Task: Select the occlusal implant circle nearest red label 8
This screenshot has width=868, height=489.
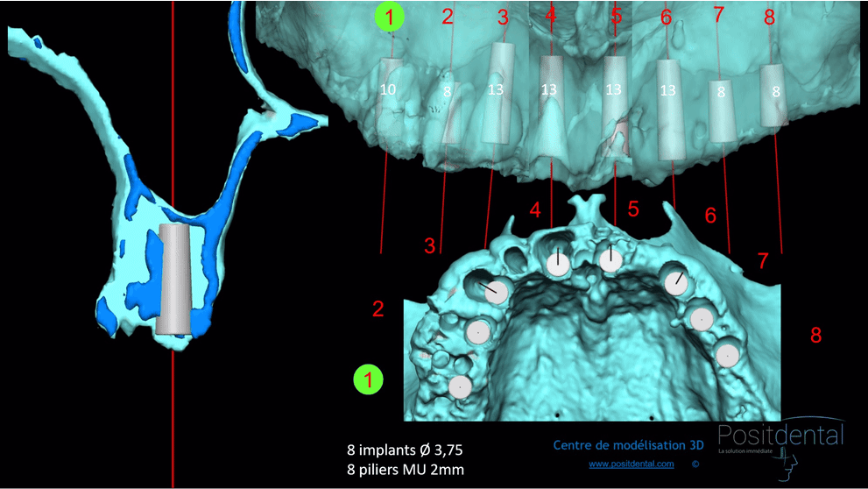Action: point(726,355)
